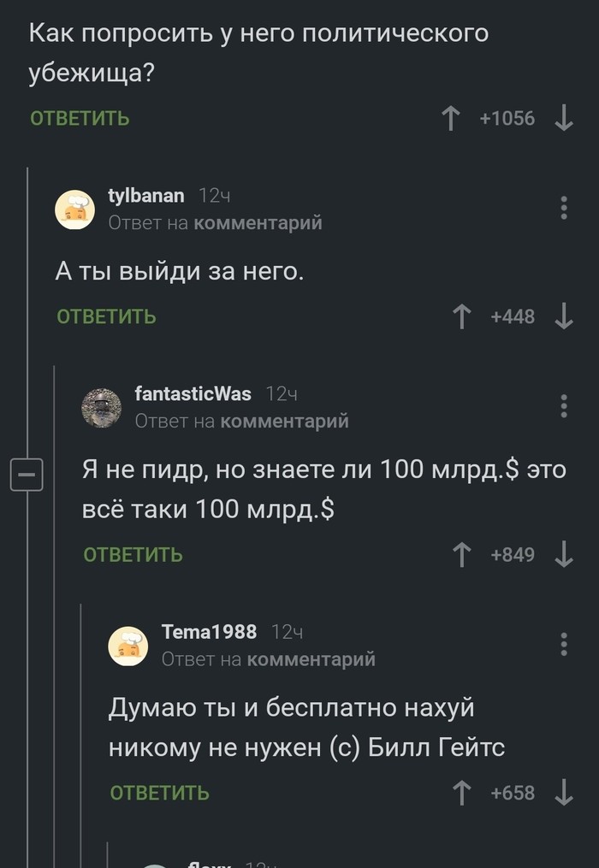Reply to Tema1988's comment
Screen dimensions: 599x868
(x=159, y=793)
